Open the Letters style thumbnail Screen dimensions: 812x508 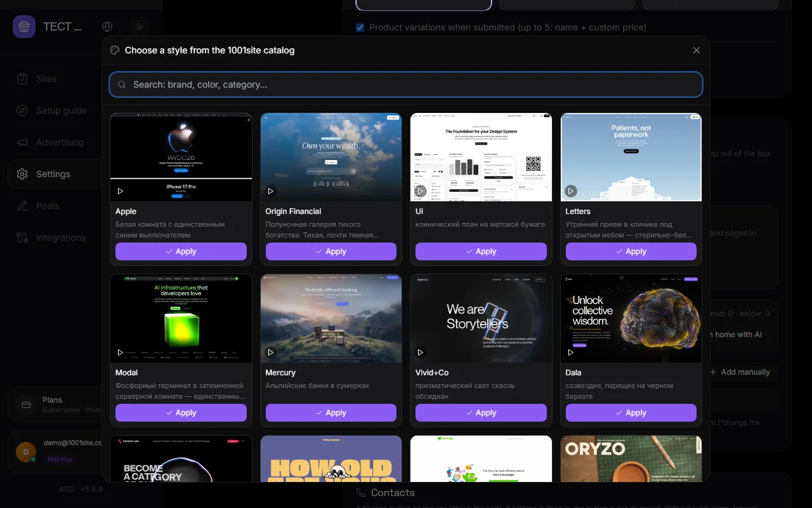click(631, 157)
